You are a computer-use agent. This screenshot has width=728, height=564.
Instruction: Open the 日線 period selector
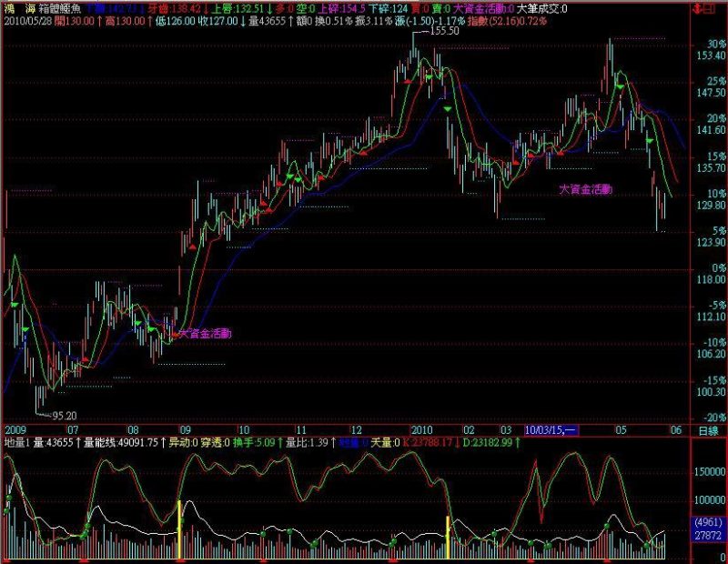click(709, 431)
